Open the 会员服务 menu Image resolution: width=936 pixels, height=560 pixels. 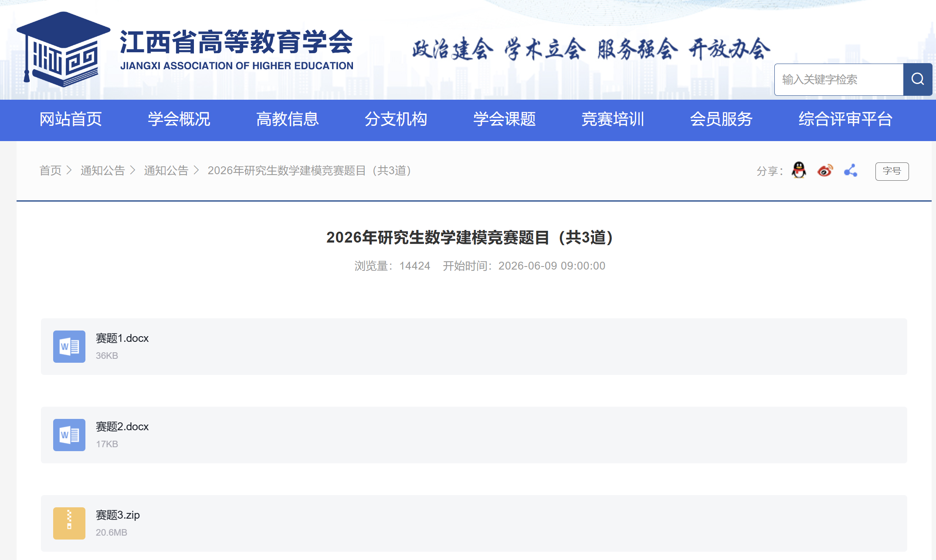coord(721,119)
